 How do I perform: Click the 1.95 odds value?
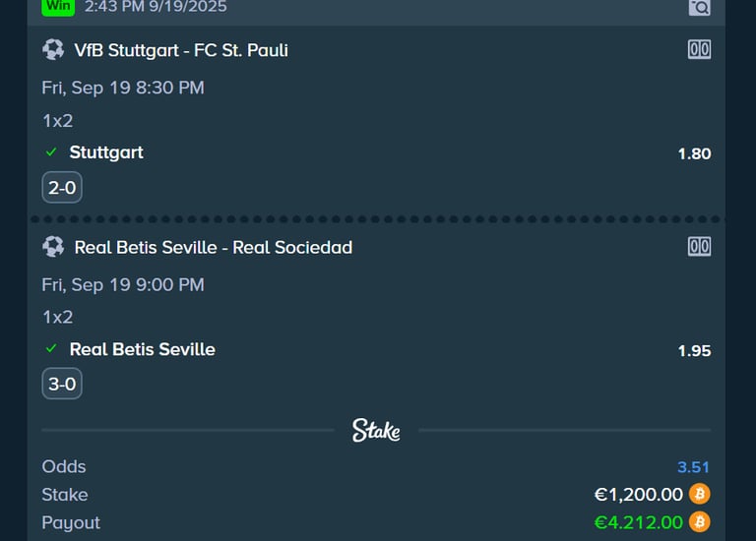click(x=694, y=350)
